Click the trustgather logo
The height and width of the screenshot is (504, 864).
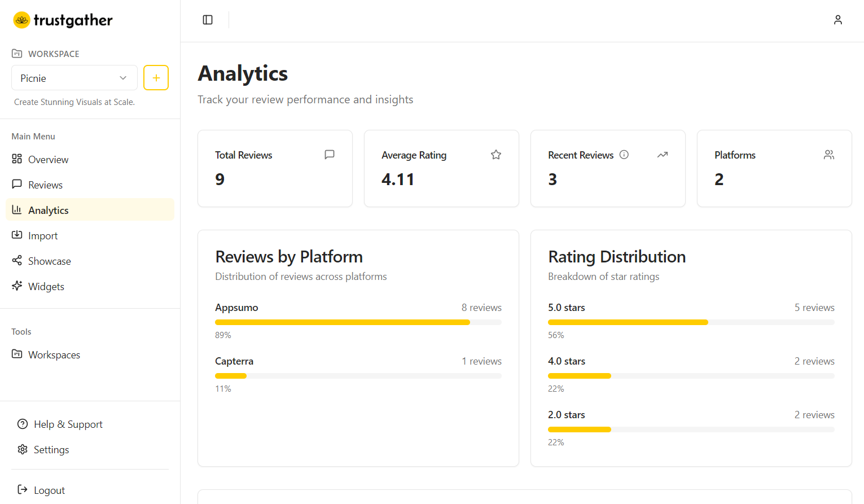click(63, 20)
